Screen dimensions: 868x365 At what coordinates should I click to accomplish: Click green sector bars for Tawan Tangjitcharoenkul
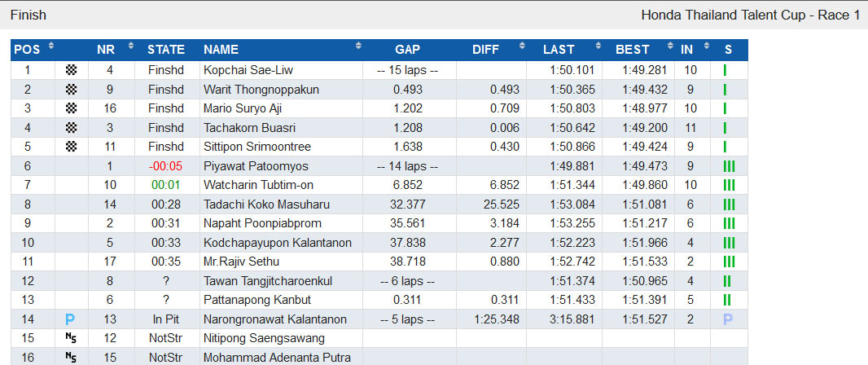click(727, 281)
